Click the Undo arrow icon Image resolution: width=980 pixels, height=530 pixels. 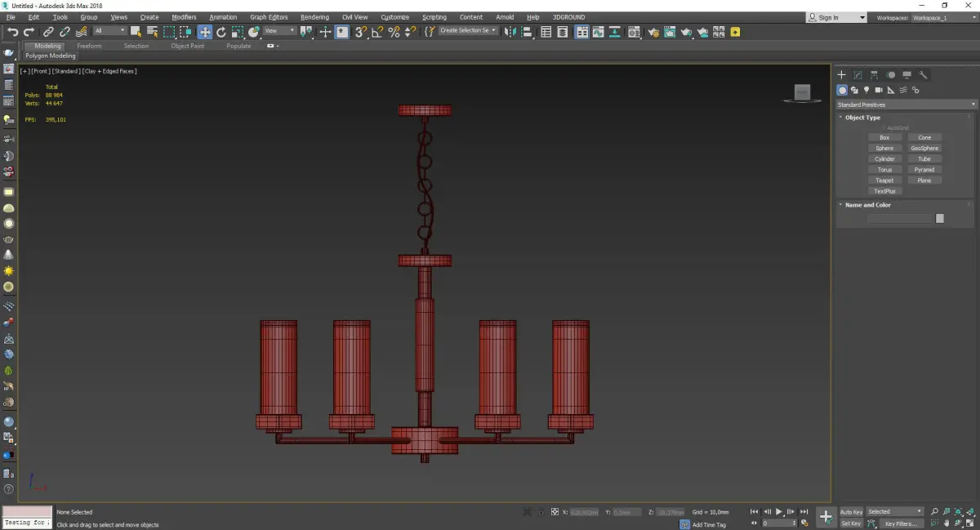(x=12, y=32)
